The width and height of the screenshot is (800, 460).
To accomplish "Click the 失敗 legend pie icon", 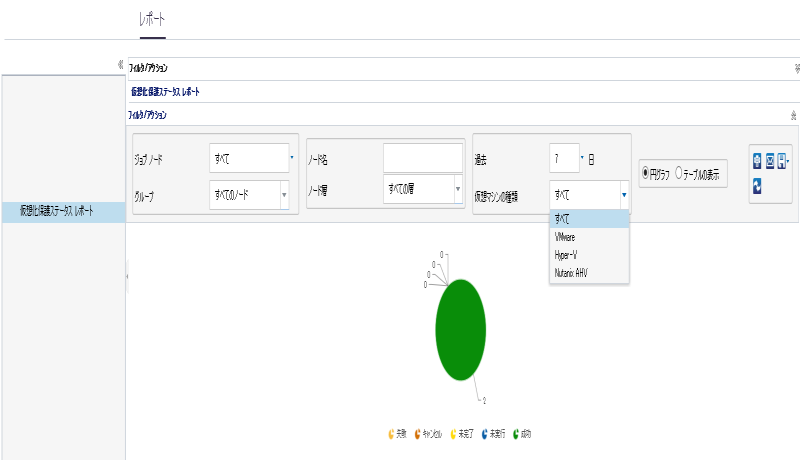I will point(391,434).
